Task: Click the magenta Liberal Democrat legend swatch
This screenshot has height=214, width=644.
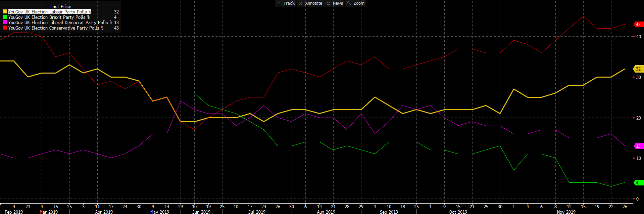Action: tap(5, 23)
